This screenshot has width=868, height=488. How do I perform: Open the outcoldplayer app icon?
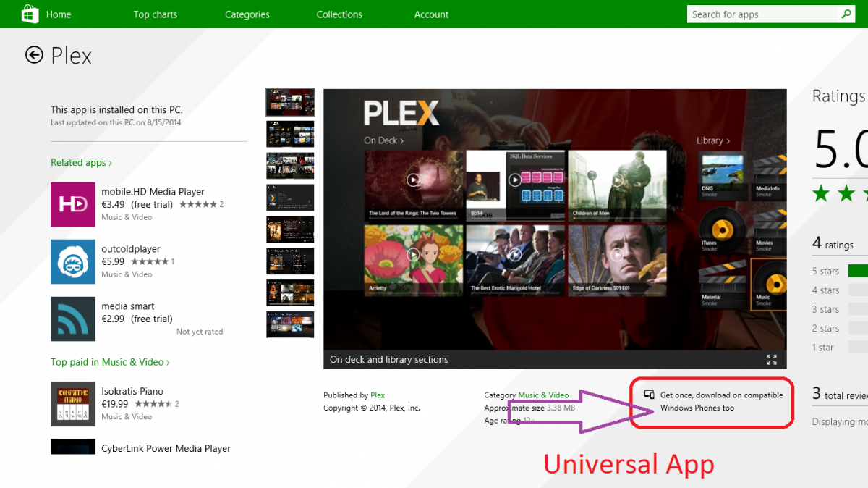[73, 261]
